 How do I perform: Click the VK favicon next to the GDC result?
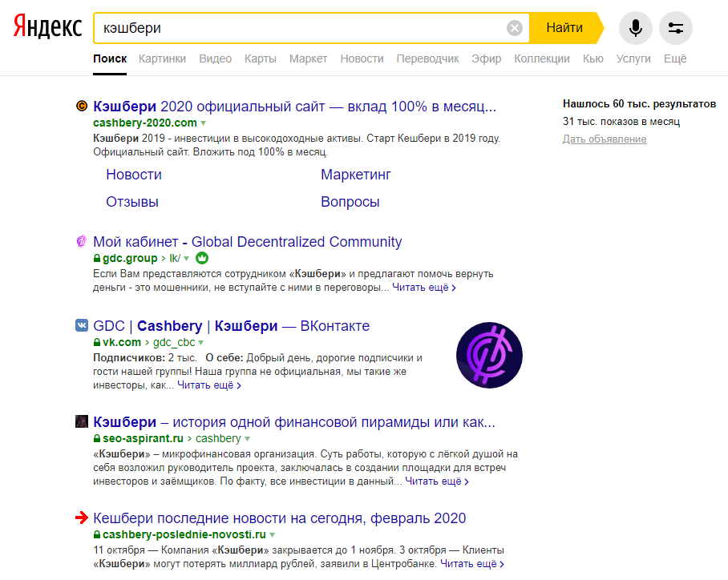tap(82, 325)
